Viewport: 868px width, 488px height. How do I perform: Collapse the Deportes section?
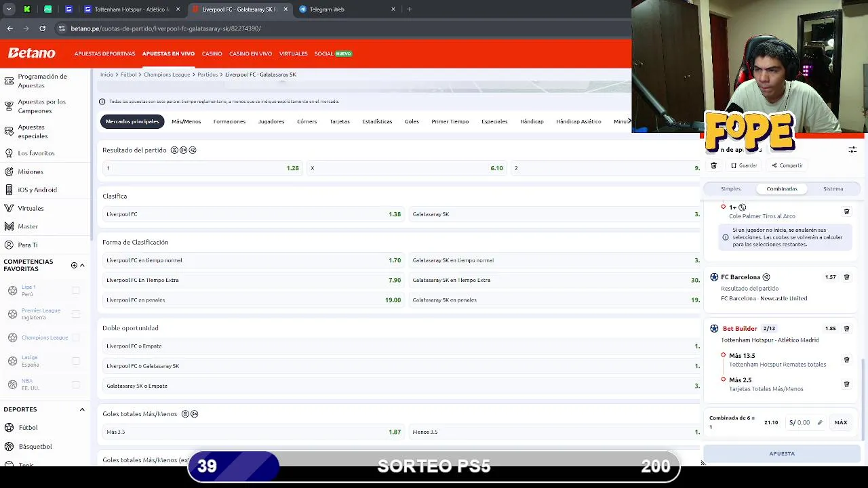pyautogui.click(x=82, y=409)
